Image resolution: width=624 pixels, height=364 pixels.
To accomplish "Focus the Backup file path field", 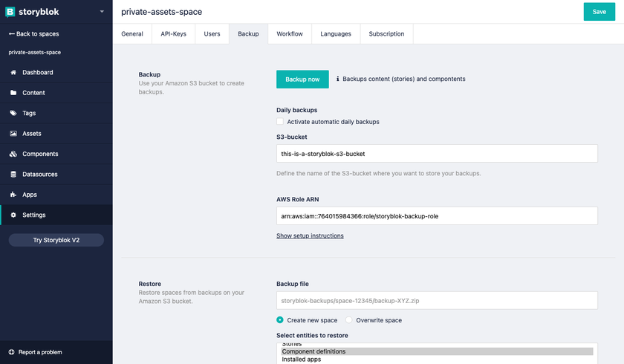I will point(437,300).
